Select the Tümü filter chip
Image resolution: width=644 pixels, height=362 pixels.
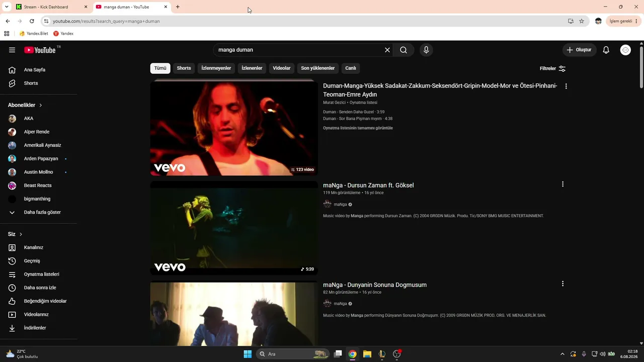pos(160,68)
